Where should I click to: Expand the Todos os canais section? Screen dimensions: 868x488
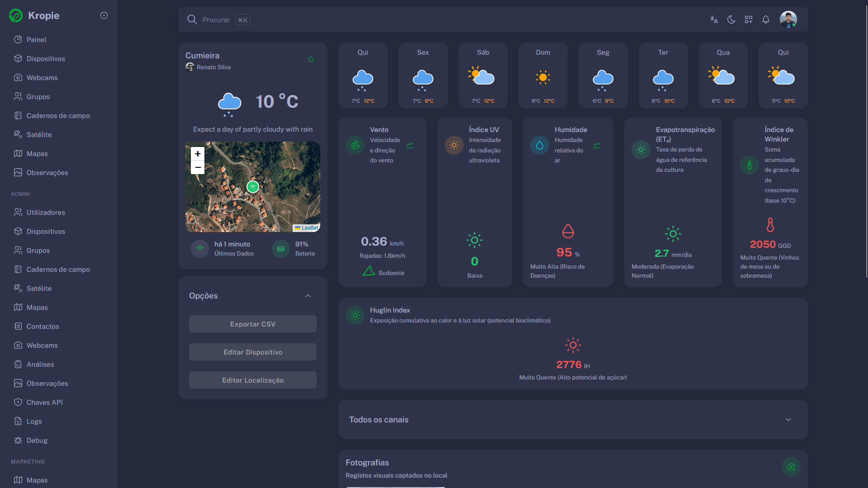(788, 420)
